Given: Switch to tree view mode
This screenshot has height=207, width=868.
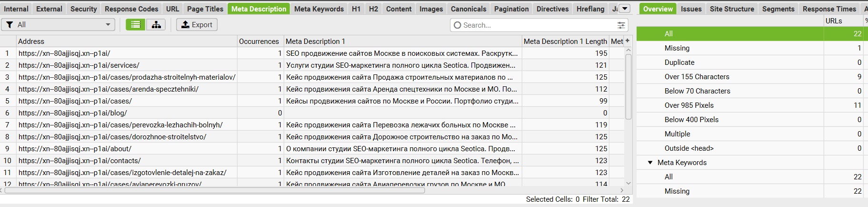Looking at the screenshot, I should point(156,25).
